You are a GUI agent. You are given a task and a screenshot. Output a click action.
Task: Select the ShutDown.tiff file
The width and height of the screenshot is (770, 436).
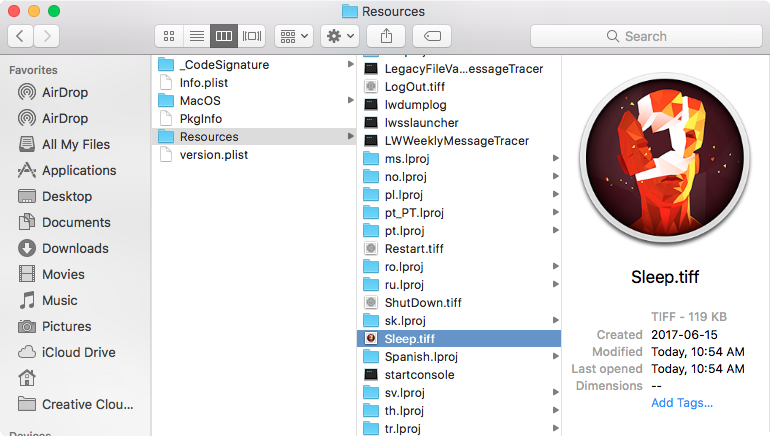click(459, 303)
